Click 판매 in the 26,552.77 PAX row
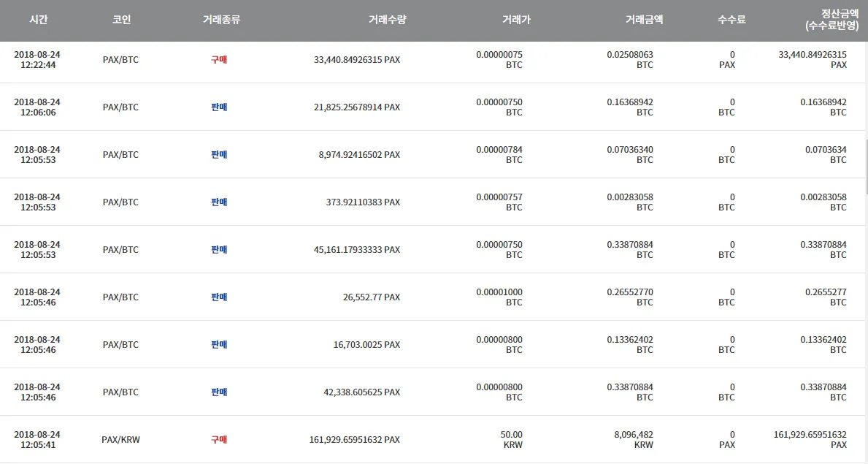The width and height of the screenshot is (868, 464). pos(219,297)
